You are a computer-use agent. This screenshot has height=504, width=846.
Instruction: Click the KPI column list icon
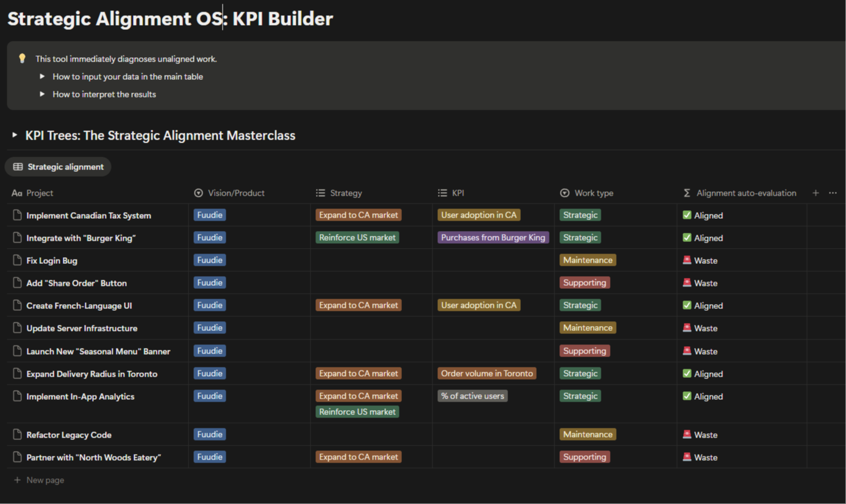(x=442, y=193)
